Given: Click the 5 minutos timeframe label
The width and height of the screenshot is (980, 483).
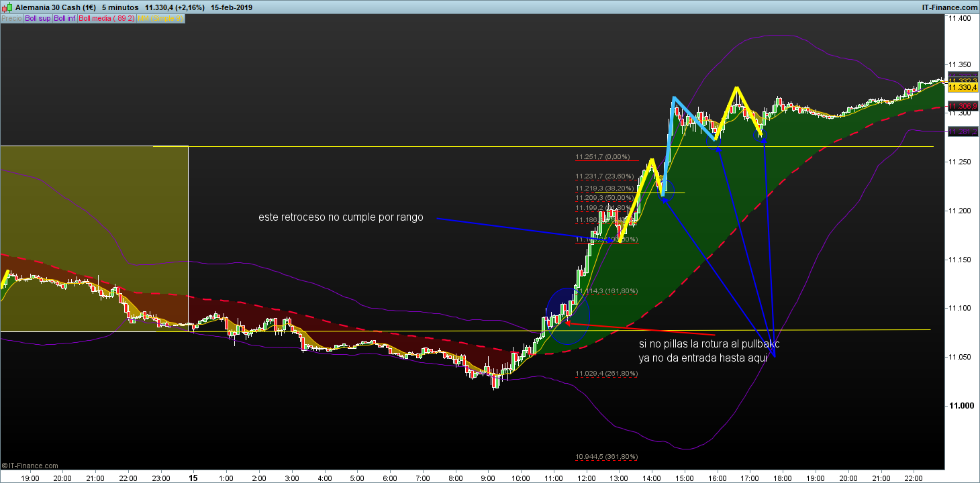Looking at the screenshot, I should pyautogui.click(x=120, y=7).
